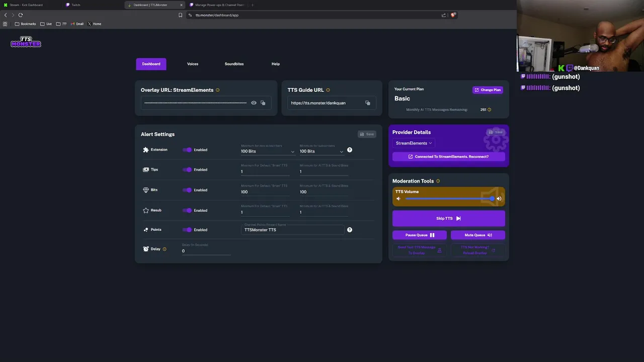Click the Points icon in Alert Settings
644x362 pixels.
[x=146, y=230]
